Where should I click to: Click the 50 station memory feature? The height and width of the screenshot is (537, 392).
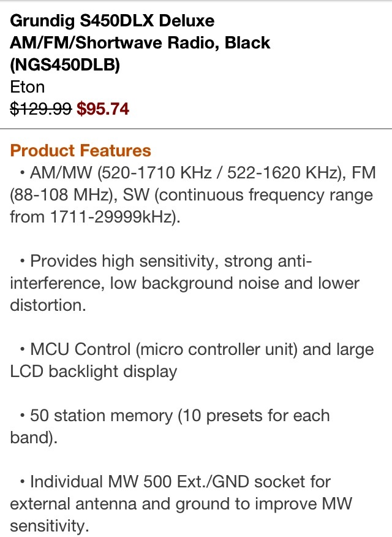[101, 416]
